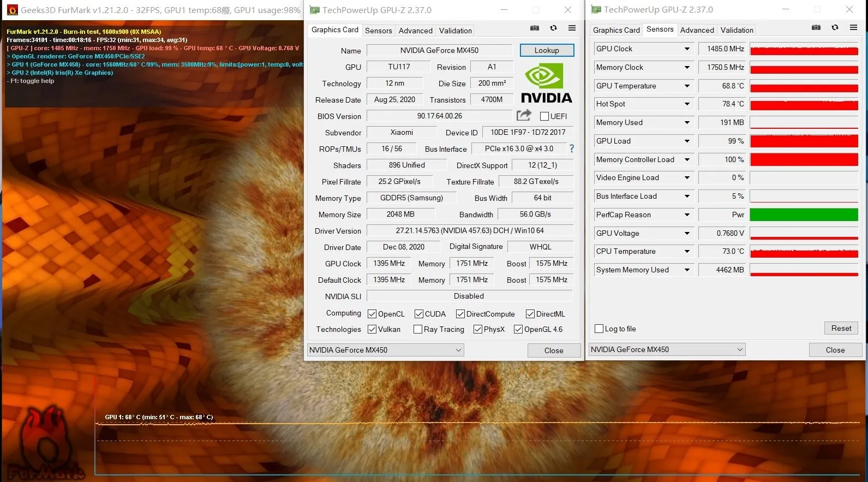Screen dimensions: 868x482
Task: Click the left GPU-Z title bar app icon
Action: coord(314,10)
